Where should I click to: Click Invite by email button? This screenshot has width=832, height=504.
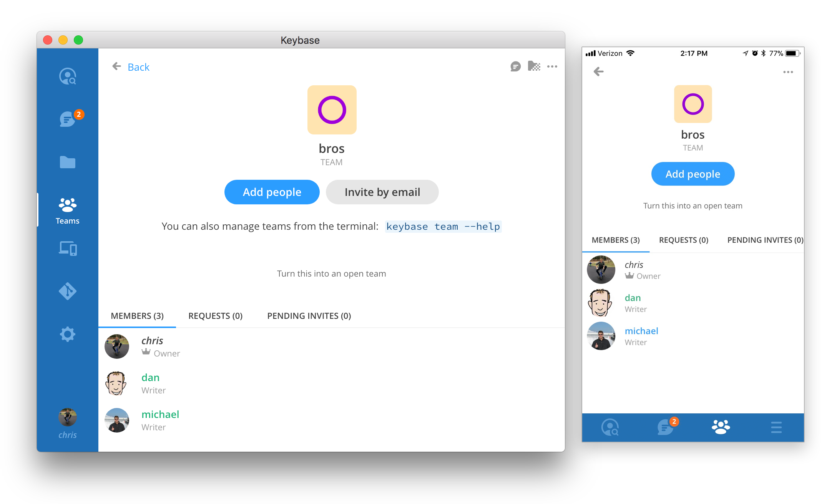382,192
